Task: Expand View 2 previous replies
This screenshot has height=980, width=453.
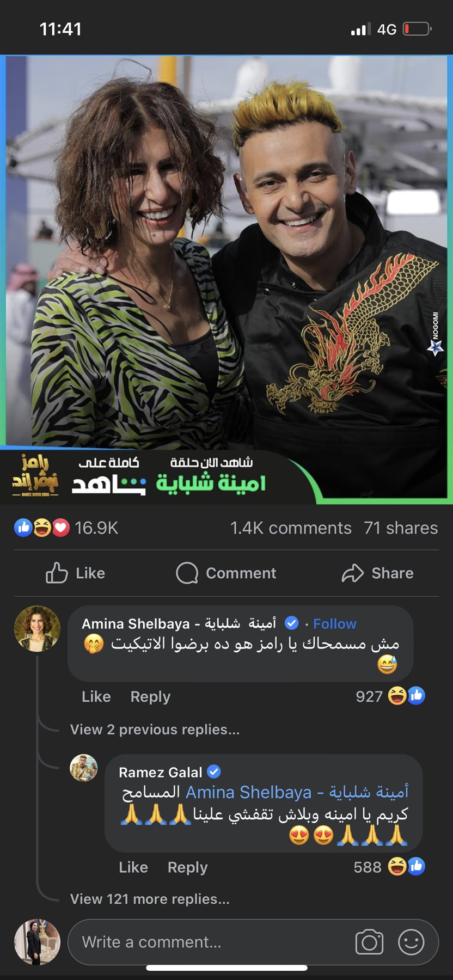Action: [x=155, y=730]
